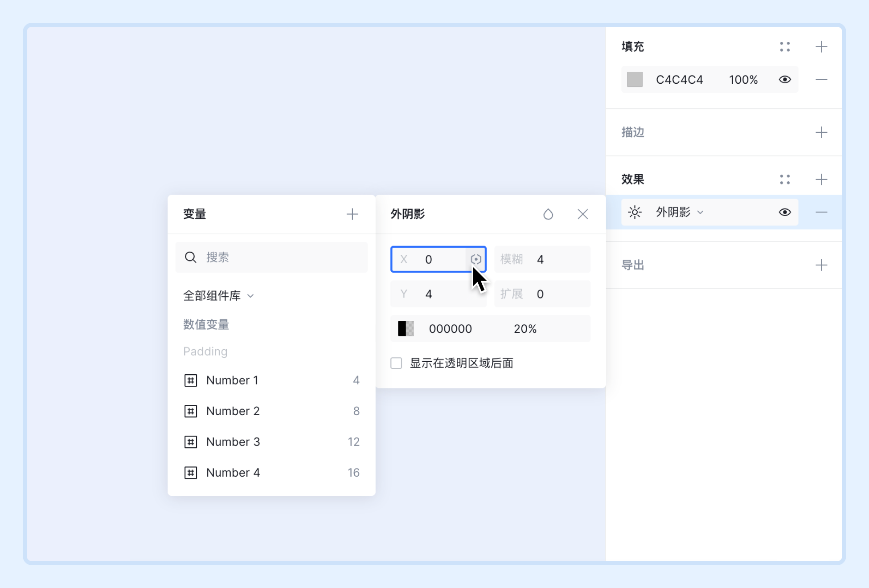Toggle visibility of the 外阴影 effect
Viewport: 869px width, 588px height.
pos(785,212)
